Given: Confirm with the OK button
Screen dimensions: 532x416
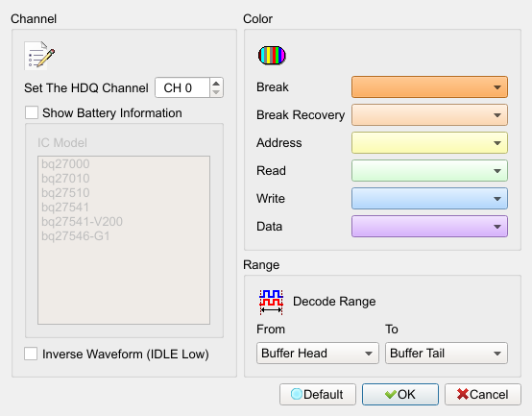Looking at the screenshot, I should (400, 394).
